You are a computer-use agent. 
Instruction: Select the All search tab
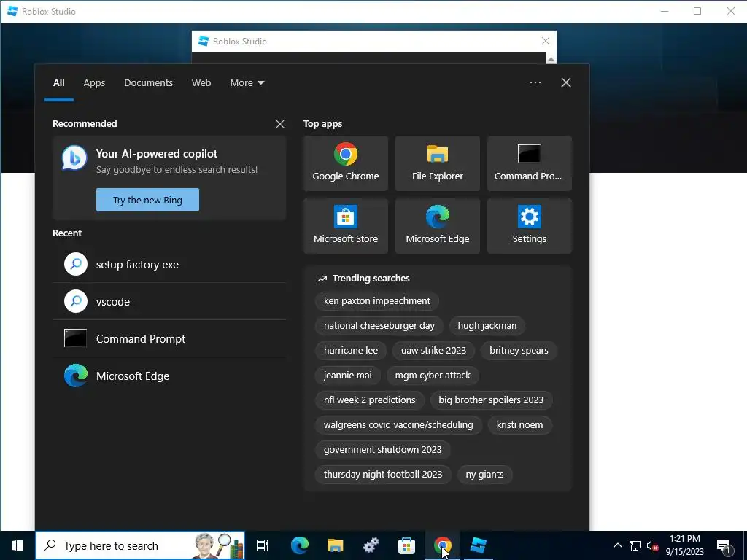click(58, 83)
